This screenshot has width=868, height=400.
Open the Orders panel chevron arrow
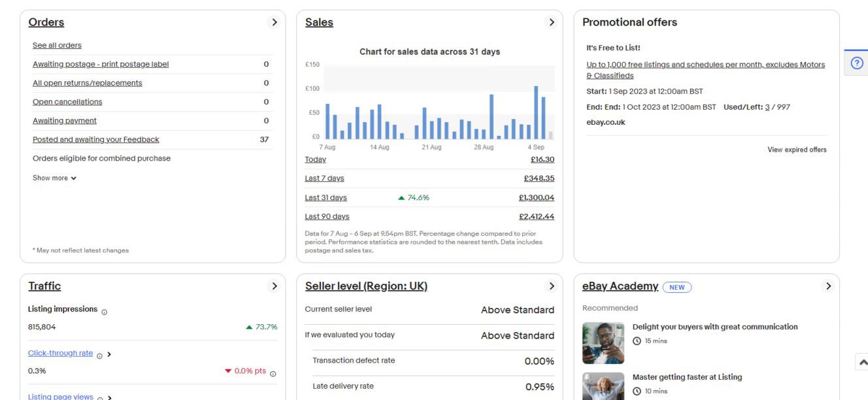275,22
